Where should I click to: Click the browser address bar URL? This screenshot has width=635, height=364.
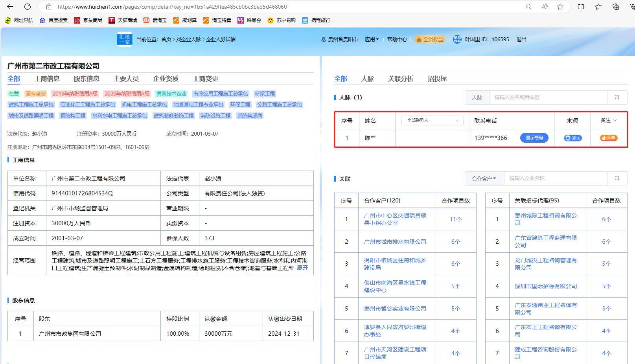pyautogui.click(x=172, y=7)
